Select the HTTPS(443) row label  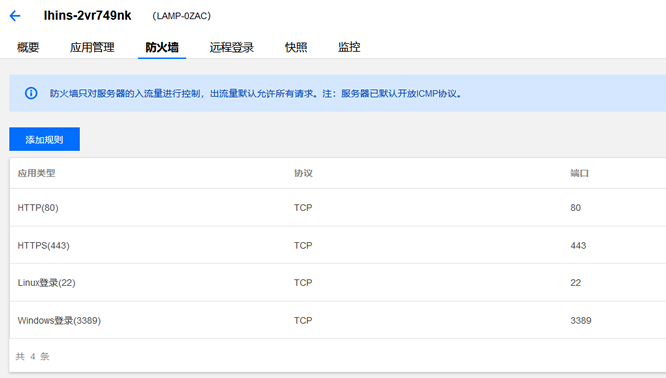[43, 245]
